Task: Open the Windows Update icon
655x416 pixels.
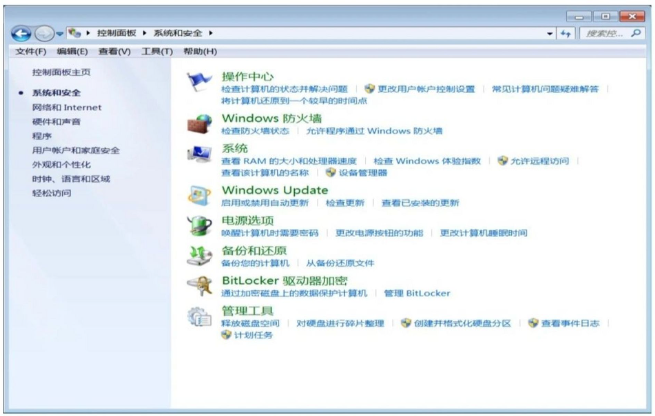Action: pyautogui.click(x=199, y=195)
